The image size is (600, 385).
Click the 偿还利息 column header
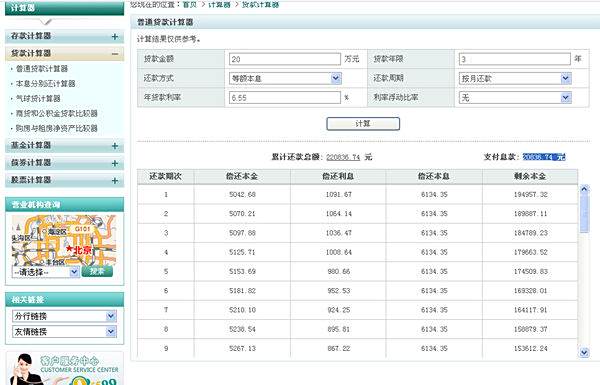338,176
